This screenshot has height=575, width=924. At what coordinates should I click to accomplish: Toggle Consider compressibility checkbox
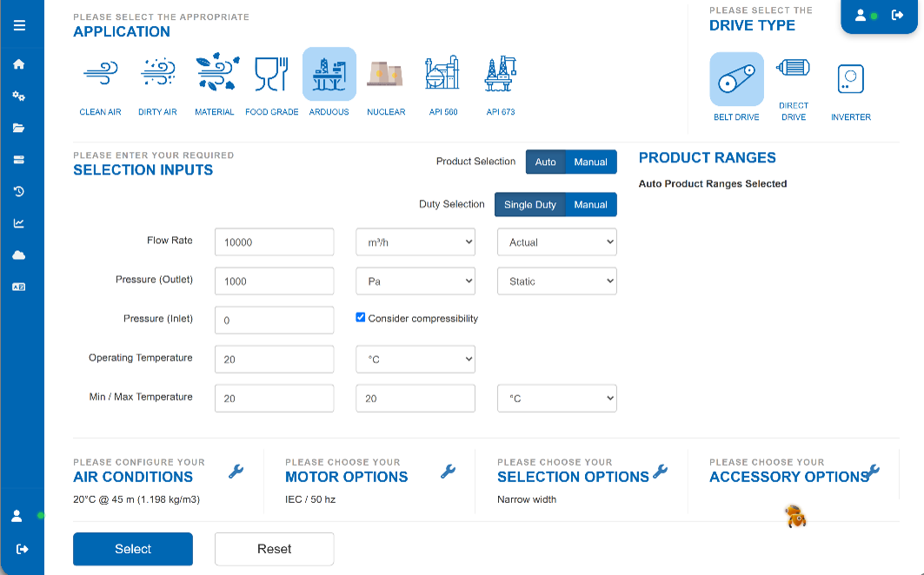click(361, 318)
